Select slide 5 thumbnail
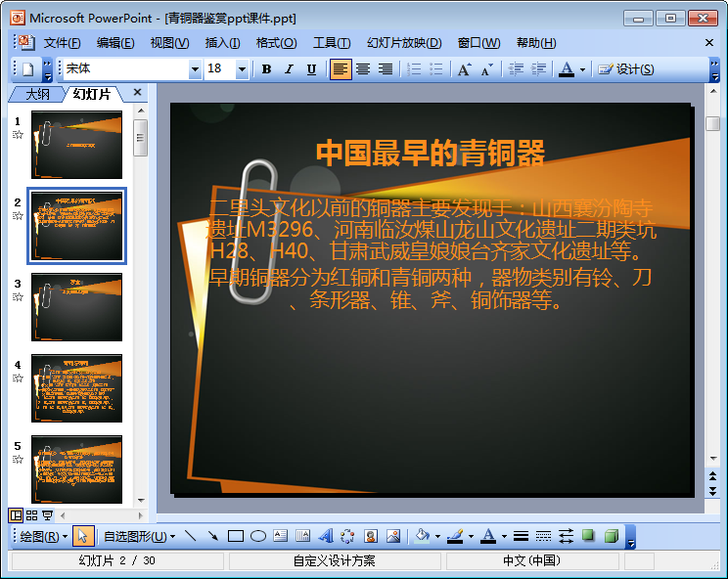The image size is (728, 579). pyautogui.click(x=76, y=469)
